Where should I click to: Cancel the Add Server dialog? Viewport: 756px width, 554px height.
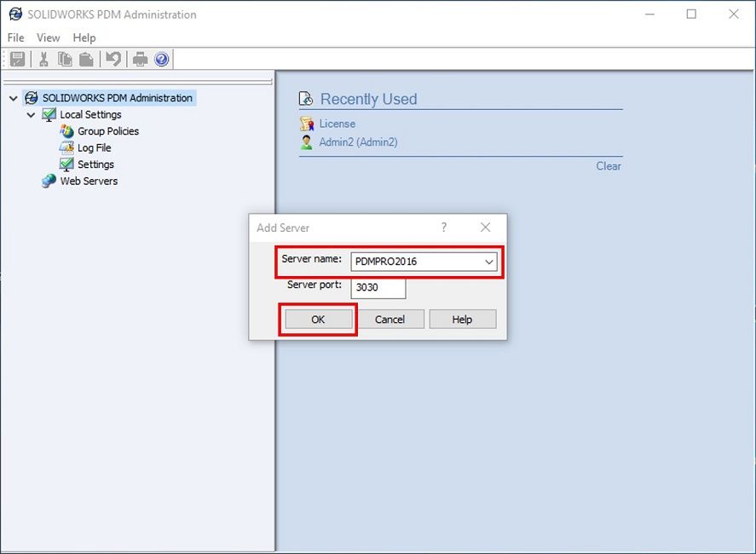click(x=390, y=319)
